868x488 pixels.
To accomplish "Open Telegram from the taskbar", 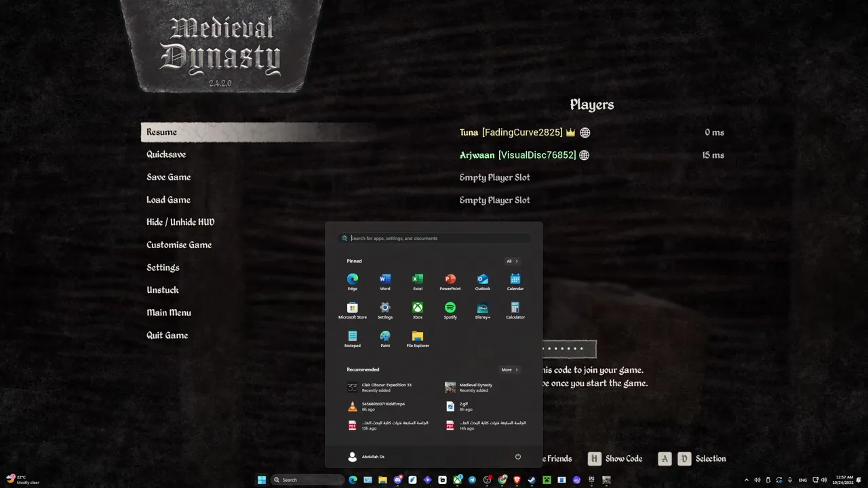I will point(472,480).
